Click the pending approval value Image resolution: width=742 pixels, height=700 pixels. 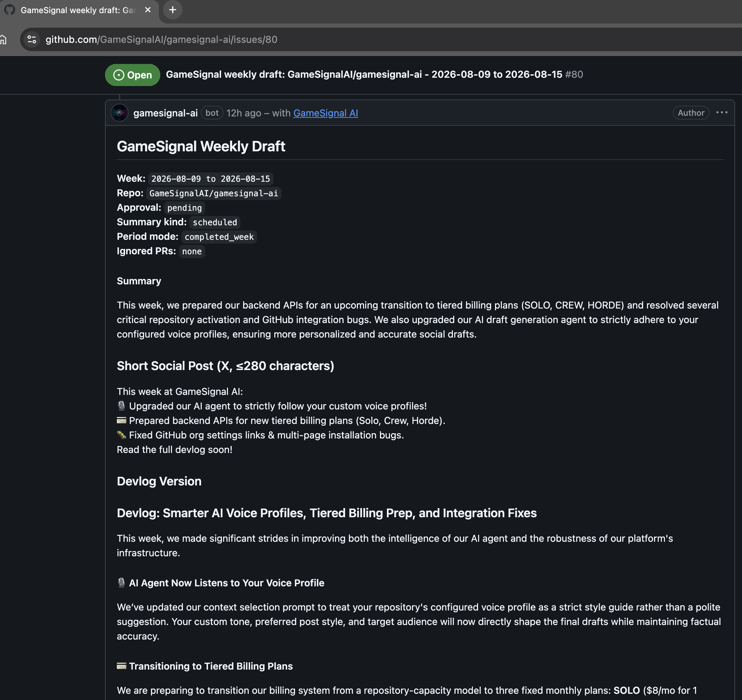click(184, 208)
